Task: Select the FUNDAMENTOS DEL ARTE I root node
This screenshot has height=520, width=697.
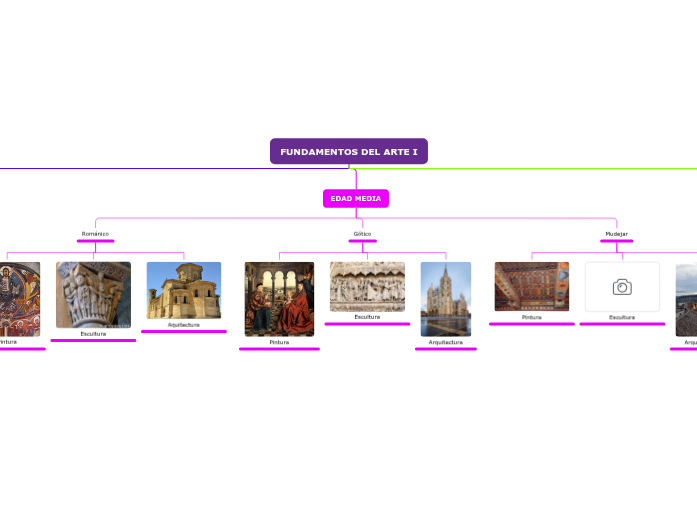Action: click(x=348, y=151)
